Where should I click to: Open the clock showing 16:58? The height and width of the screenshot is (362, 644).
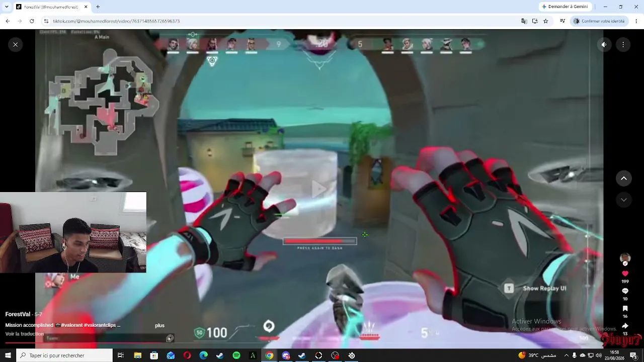(x=615, y=355)
